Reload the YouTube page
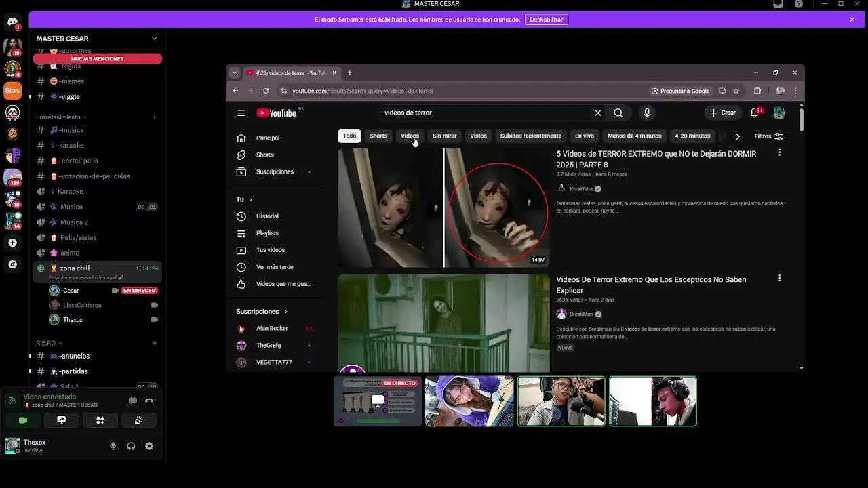This screenshot has width=868, height=488. click(x=266, y=91)
